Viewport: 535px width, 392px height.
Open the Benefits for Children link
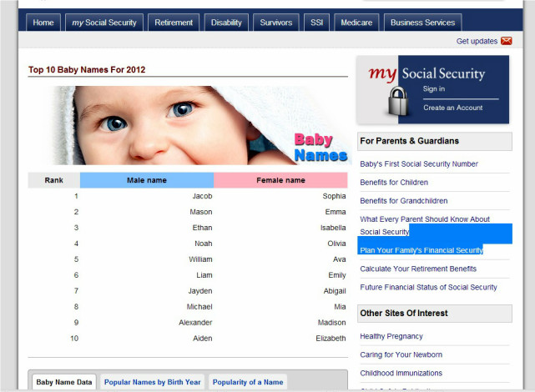(394, 183)
